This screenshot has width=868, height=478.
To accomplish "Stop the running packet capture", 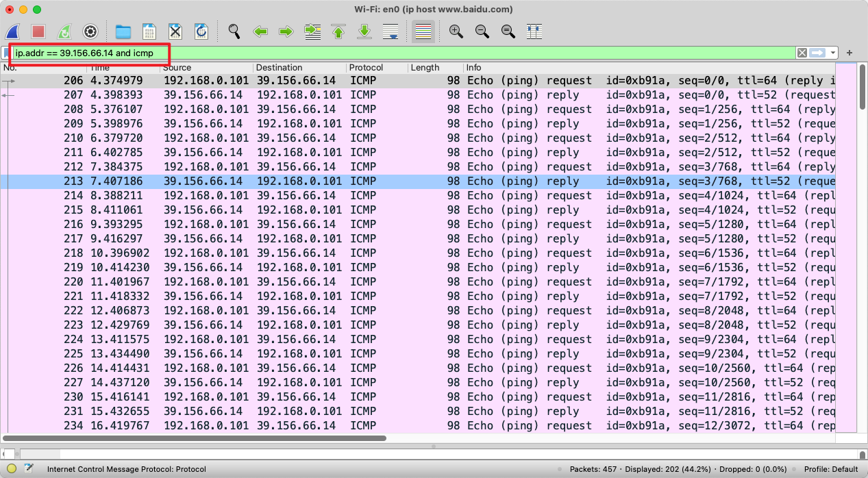I will point(38,32).
